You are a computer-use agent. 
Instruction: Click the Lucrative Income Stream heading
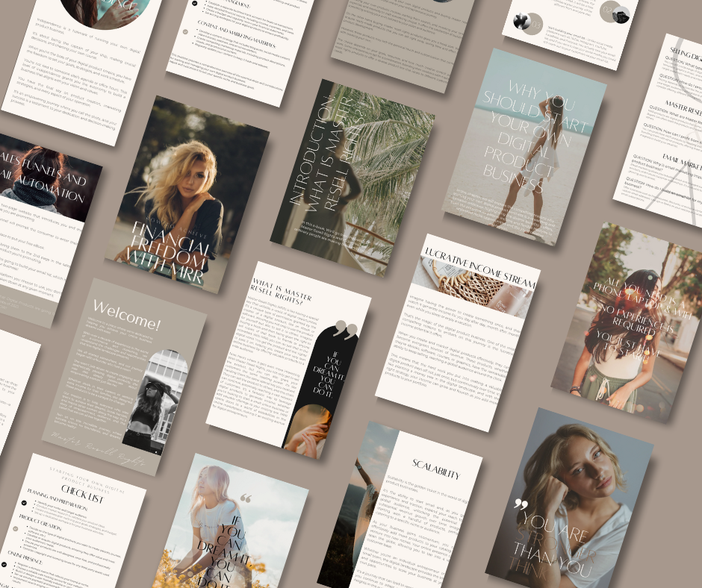coord(483,263)
